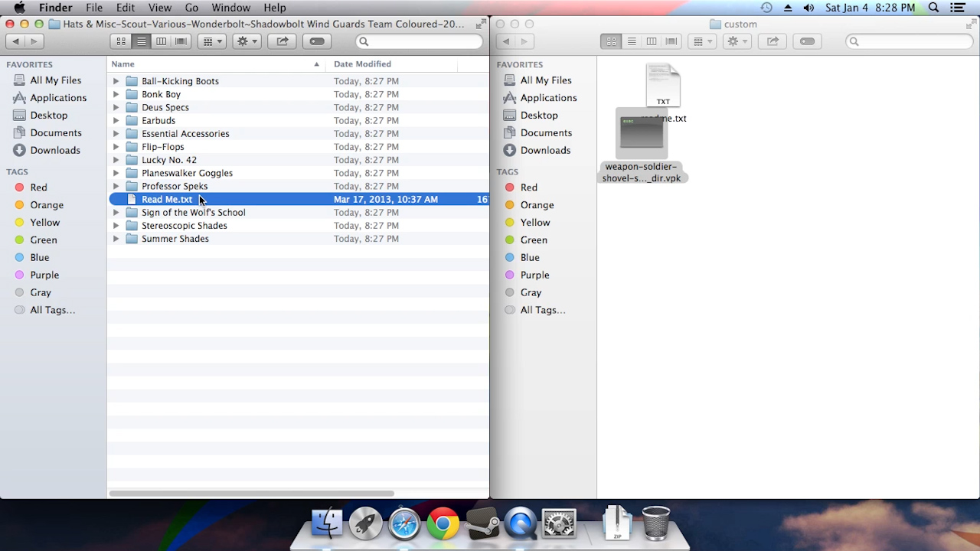Click the Share button in front window
The image size is (980, 551).
(283, 41)
